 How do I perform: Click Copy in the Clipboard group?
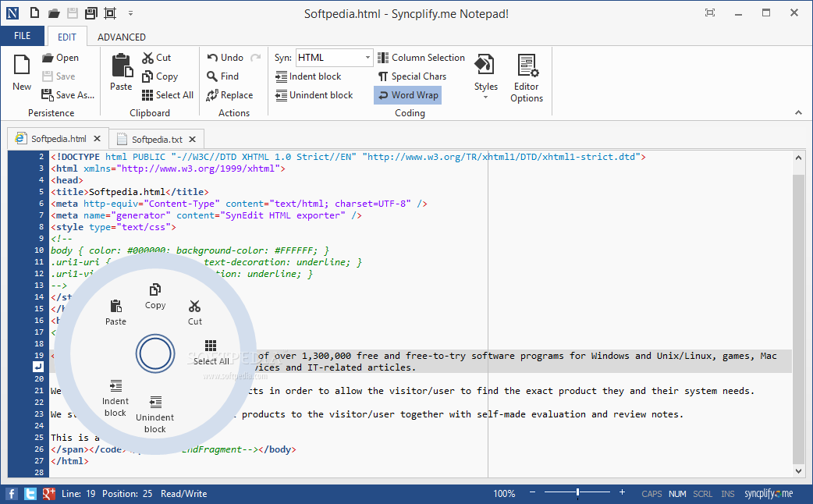point(160,76)
